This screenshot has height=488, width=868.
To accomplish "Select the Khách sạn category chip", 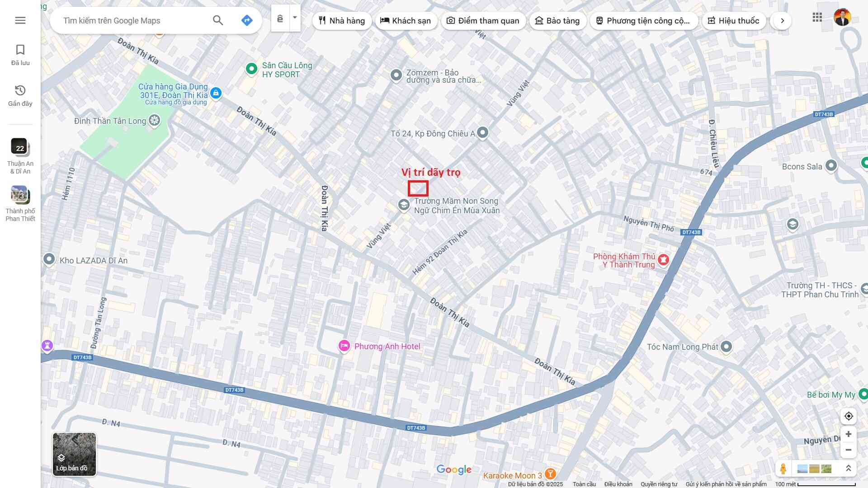I will pos(406,21).
